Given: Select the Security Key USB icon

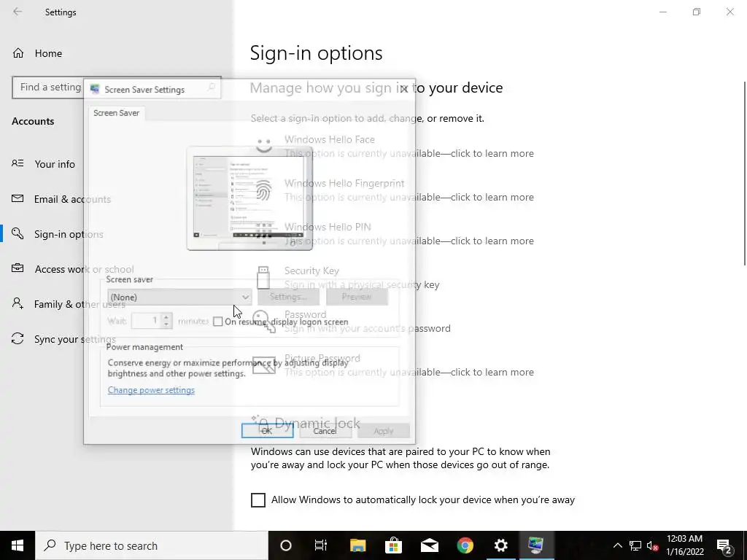Looking at the screenshot, I should (263, 278).
